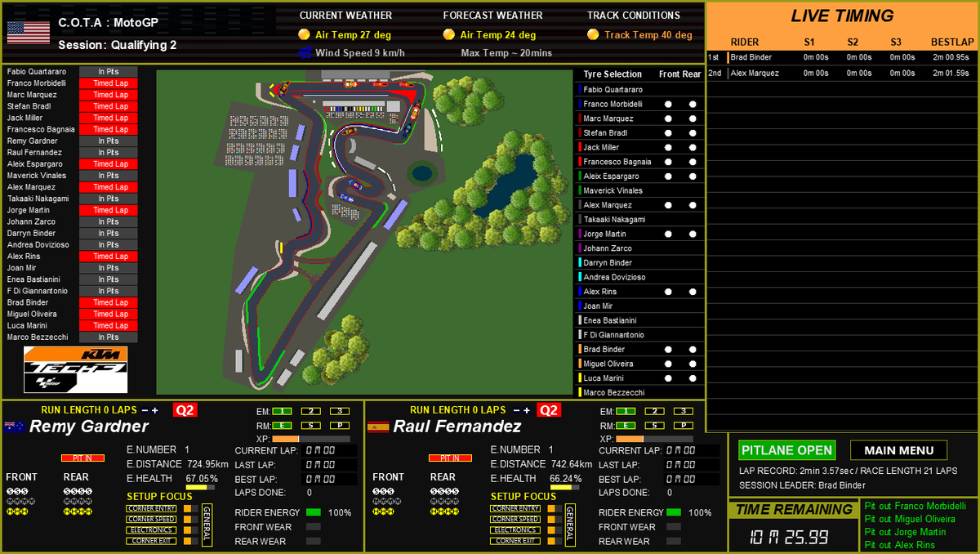980x554 pixels.
Task: Click Brad Binder's rear tyre dot
Action: tap(692, 349)
